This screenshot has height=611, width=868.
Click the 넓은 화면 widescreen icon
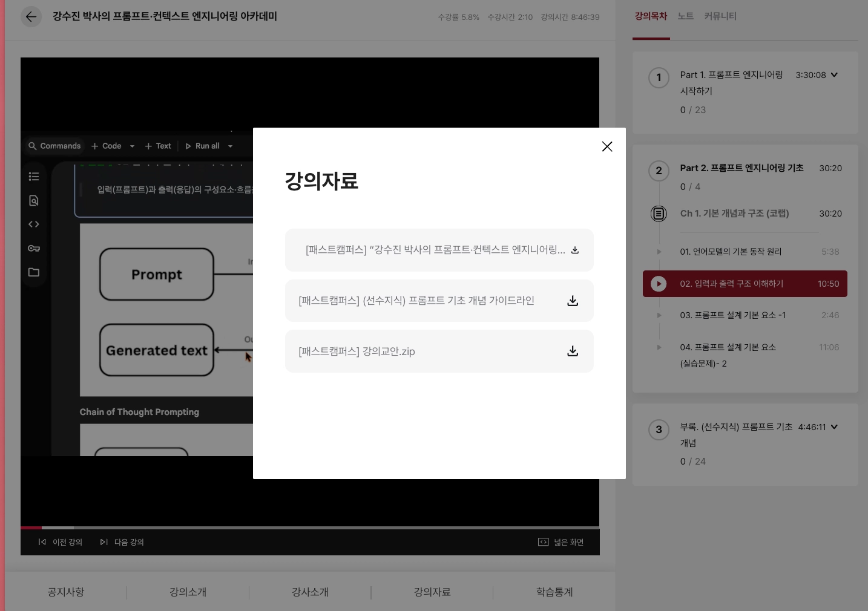pyautogui.click(x=543, y=542)
